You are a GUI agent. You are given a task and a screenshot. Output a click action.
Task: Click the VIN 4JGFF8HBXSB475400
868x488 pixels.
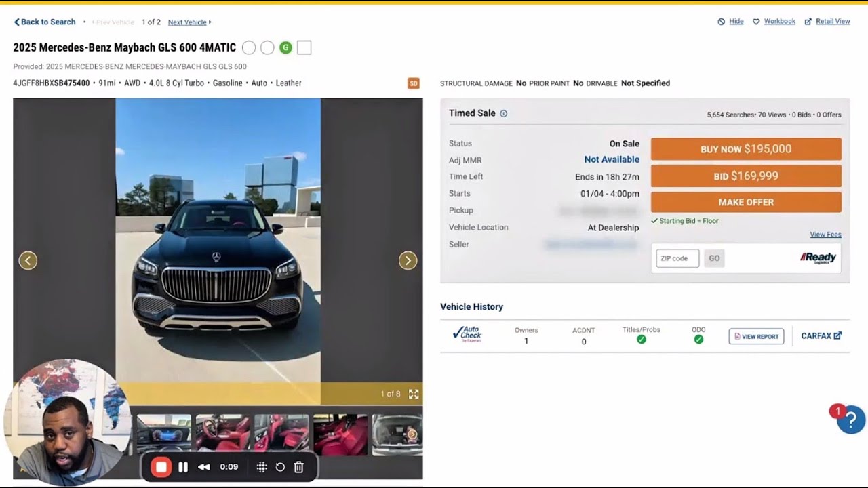pyautogui.click(x=52, y=83)
